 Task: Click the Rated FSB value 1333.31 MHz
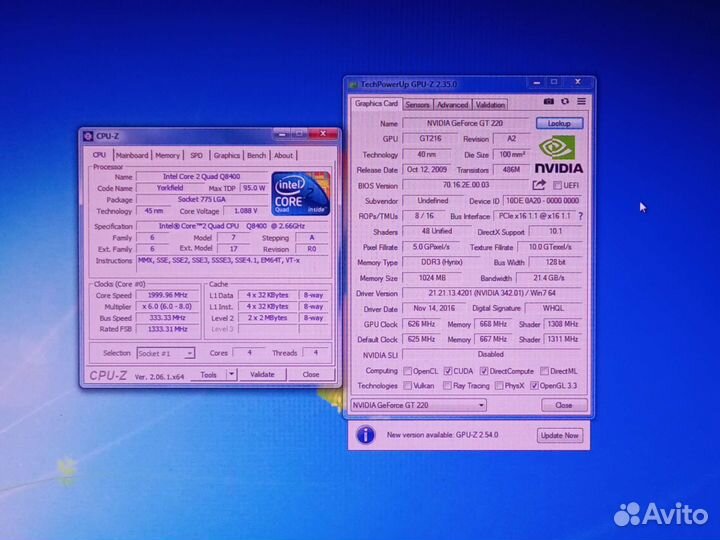pyautogui.click(x=168, y=329)
